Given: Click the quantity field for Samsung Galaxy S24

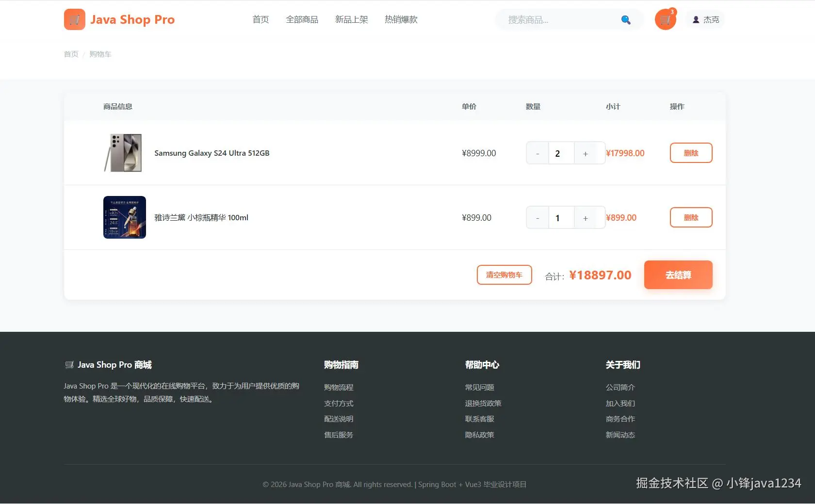Looking at the screenshot, I should point(561,153).
